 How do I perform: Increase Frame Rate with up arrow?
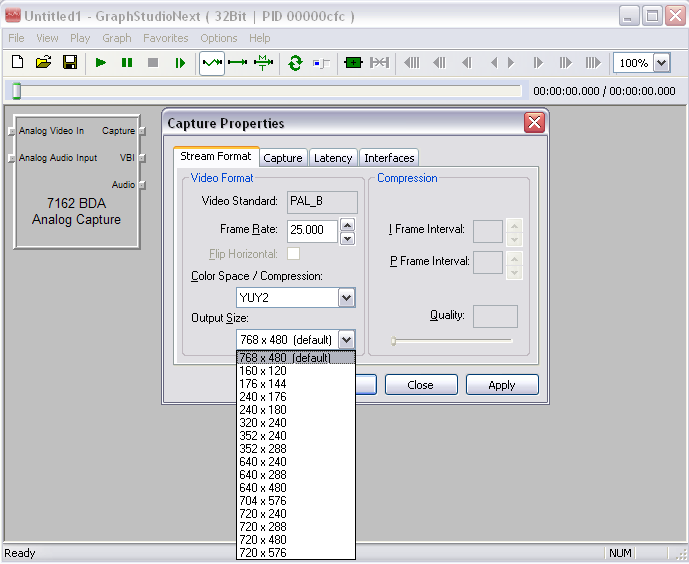(x=348, y=225)
